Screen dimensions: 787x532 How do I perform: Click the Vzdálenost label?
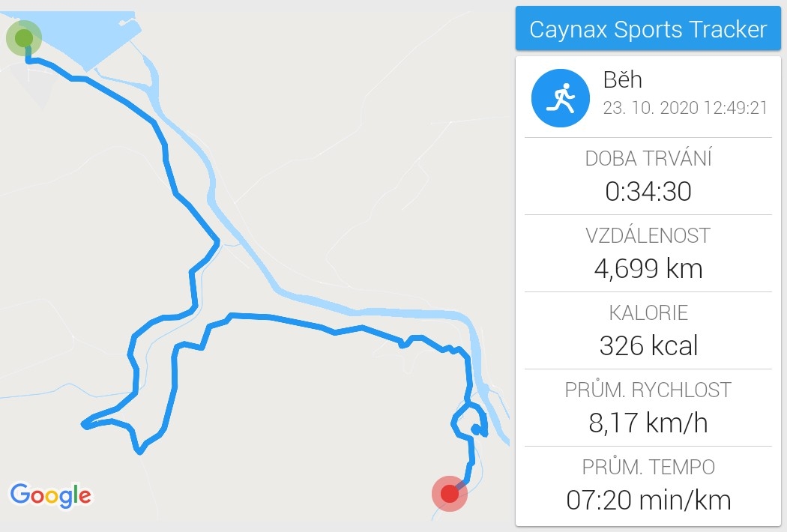click(x=648, y=235)
